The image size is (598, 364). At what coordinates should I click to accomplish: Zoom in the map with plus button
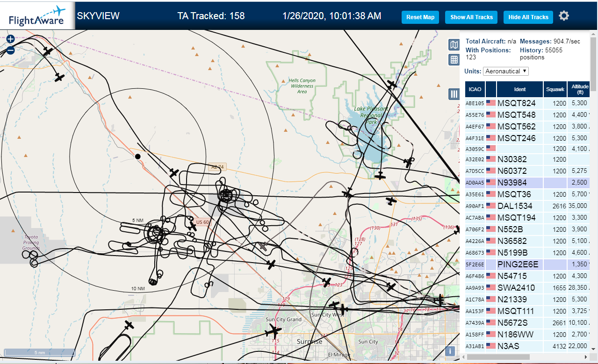coord(10,39)
